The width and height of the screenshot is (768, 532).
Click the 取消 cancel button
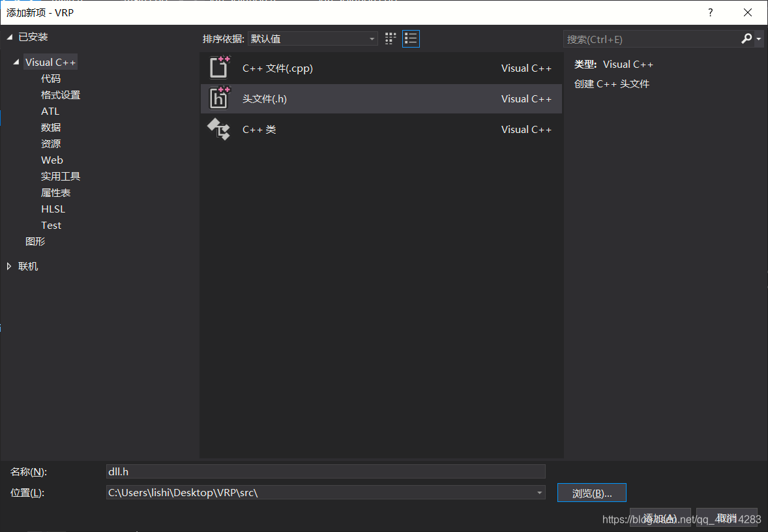[727, 518]
